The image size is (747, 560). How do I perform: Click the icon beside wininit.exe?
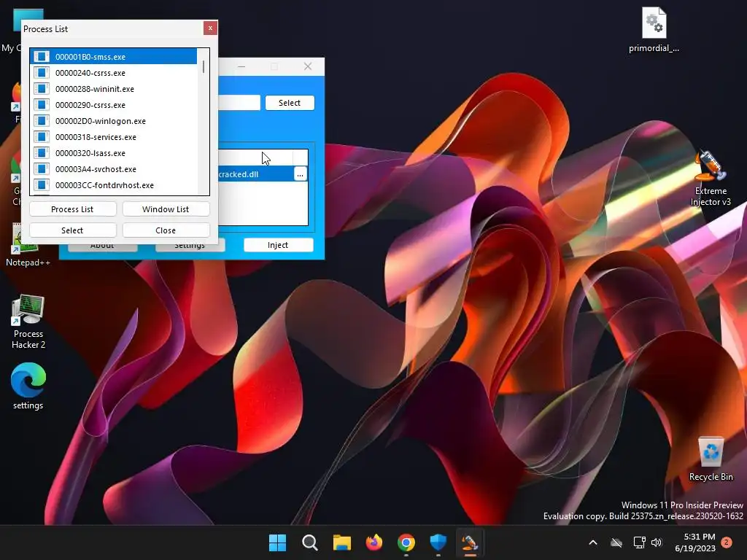pos(42,89)
